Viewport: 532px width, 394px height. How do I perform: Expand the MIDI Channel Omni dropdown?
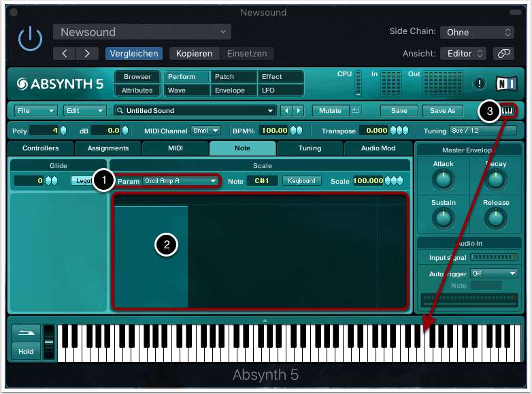(x=206, y=131)
